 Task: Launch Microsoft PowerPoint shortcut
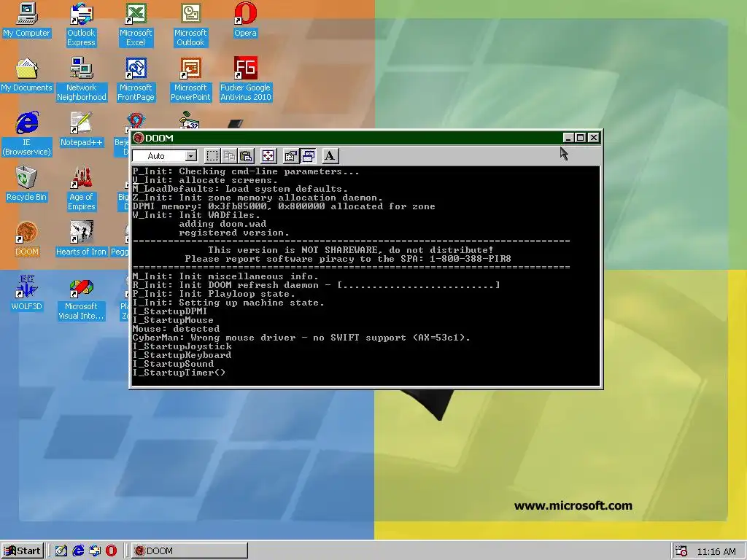(190, 79)
